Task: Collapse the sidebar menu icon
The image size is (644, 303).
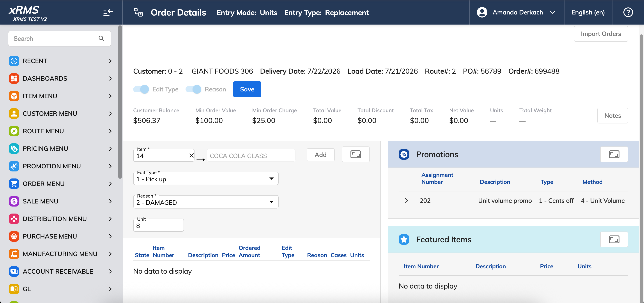Action: click(108, 12)
